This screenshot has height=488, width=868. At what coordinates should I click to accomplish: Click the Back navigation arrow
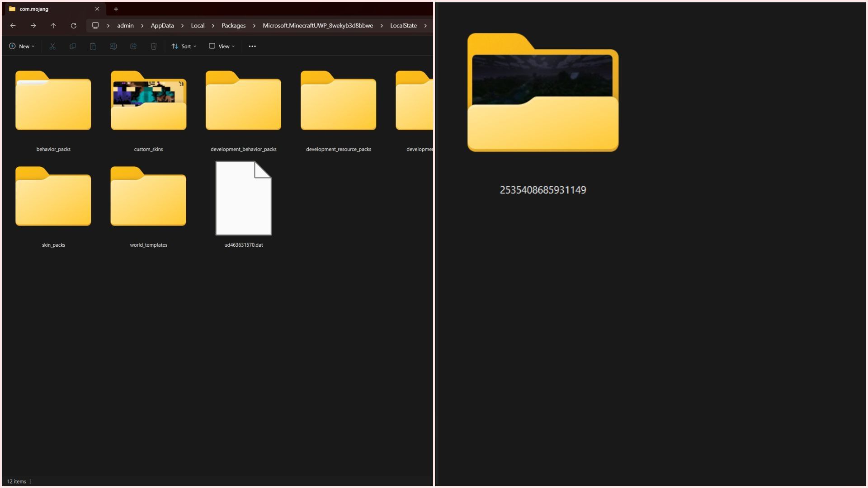[x=13, y=26]
